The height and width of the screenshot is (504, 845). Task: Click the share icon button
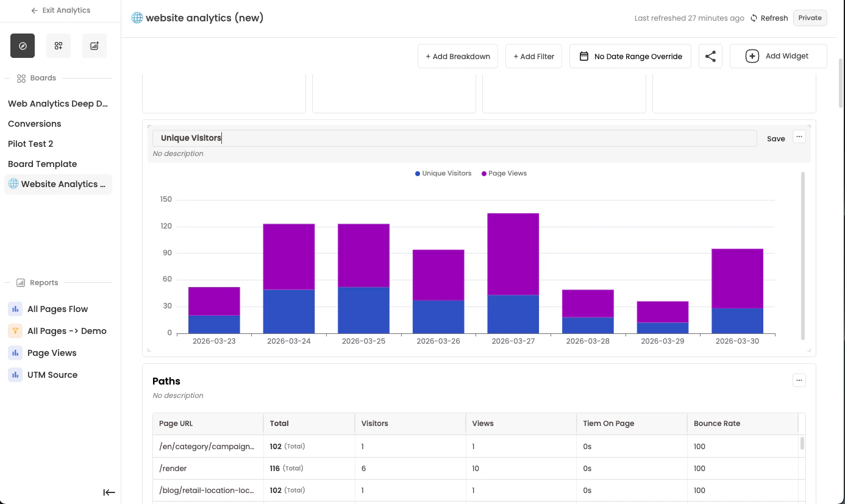point(710,56)
